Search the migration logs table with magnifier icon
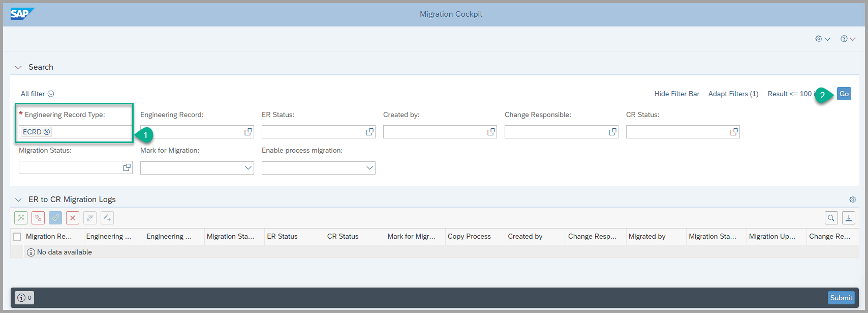Viewport: 868px width, 313px height. pos(831,218)
